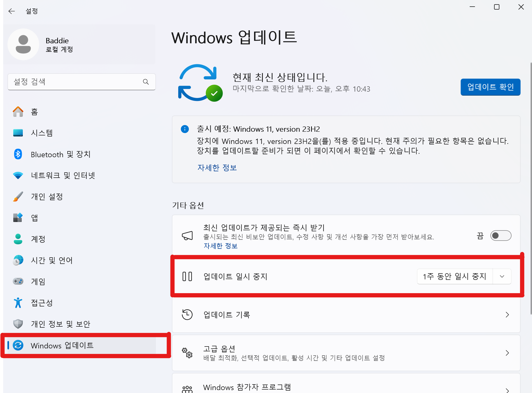Click the accessibility figure icon (접근성)
This screenshot has width=532, height=393.
click(x=18, y=303)
